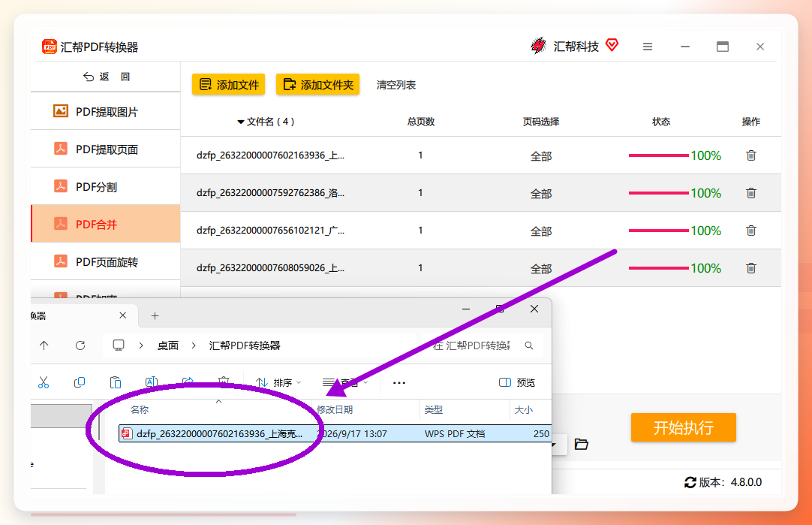The height and width of the screenshot is (525, 812).
Task: Click the progress bar of the row ending in 059026
Action: click(x=659, y=268)
